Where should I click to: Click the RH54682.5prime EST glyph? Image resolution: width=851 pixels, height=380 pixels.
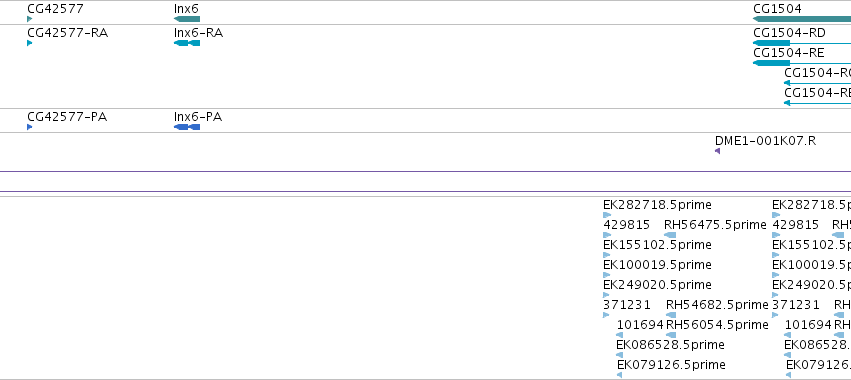point(671,315)
